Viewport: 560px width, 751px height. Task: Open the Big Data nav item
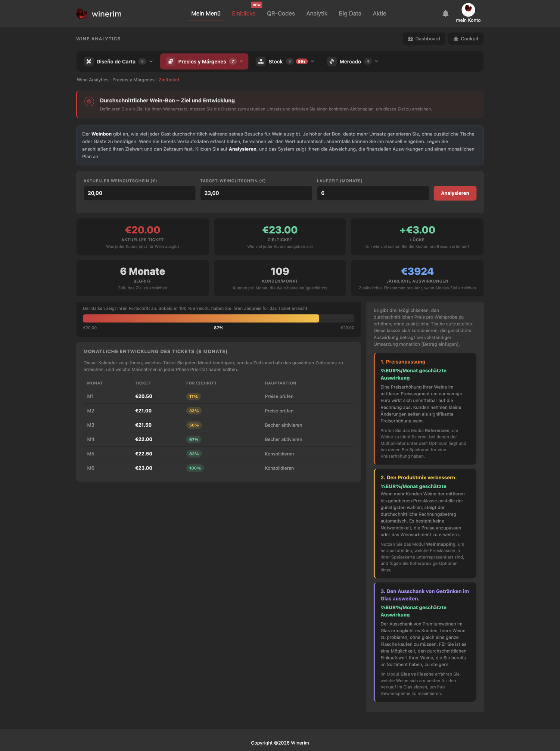350,13
